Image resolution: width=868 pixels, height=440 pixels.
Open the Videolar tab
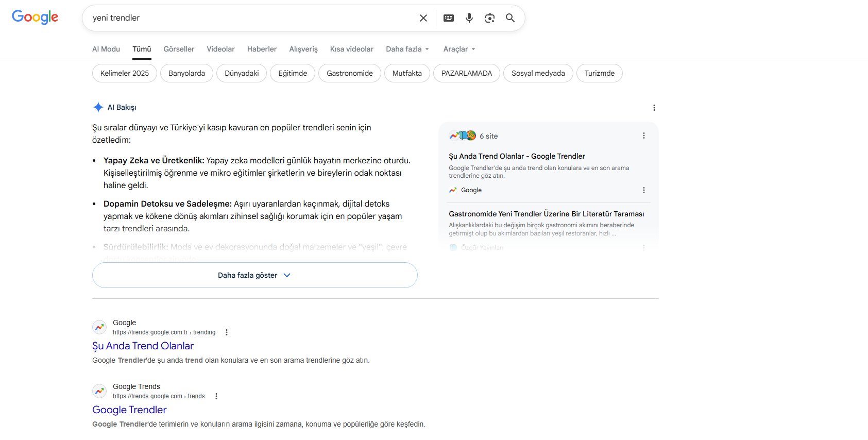220,49
